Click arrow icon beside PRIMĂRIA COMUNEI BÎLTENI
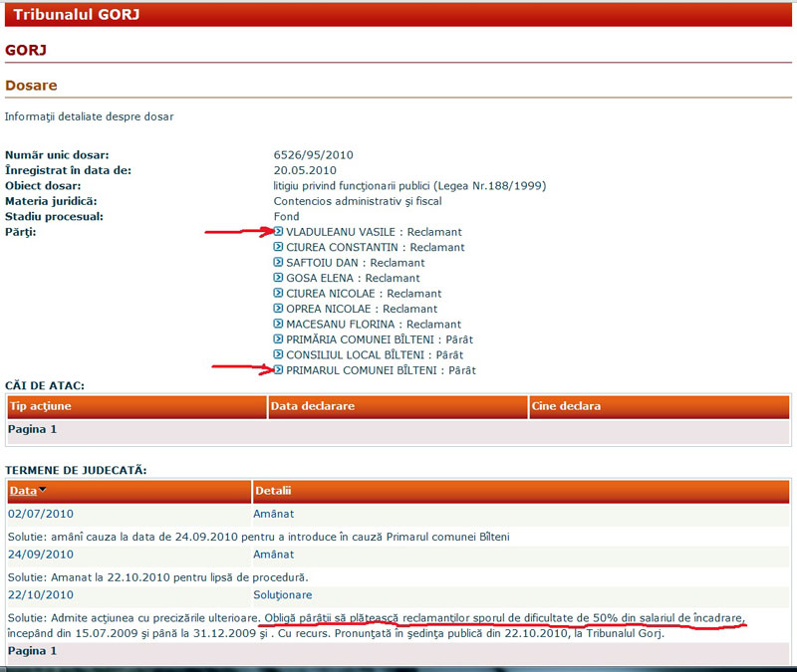797x672 pixels. point(278,338)
